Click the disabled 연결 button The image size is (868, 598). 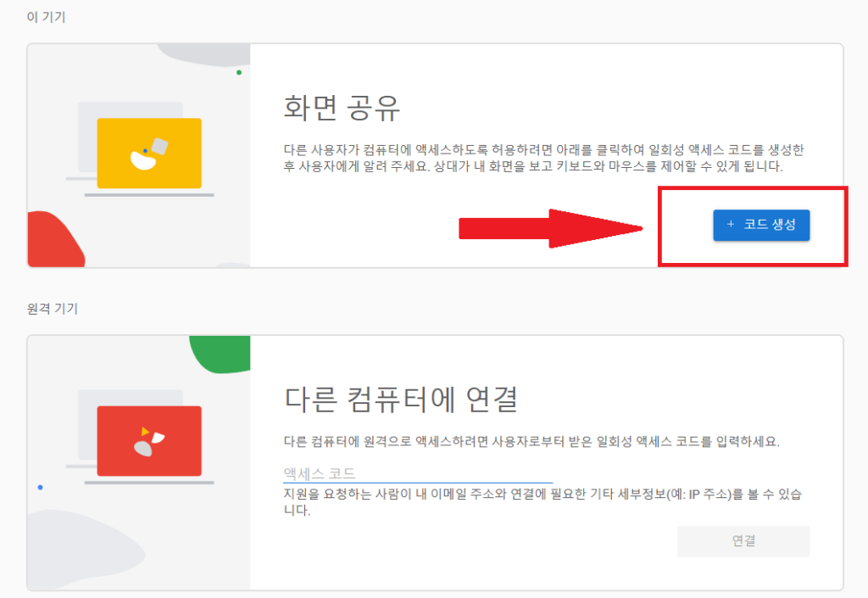(x=743, y=541)
